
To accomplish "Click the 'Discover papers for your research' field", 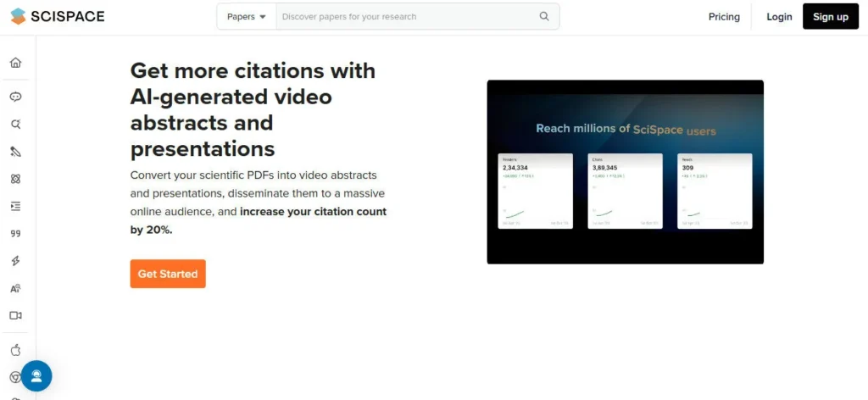I will pyautogui.click(x=407, y=17).
